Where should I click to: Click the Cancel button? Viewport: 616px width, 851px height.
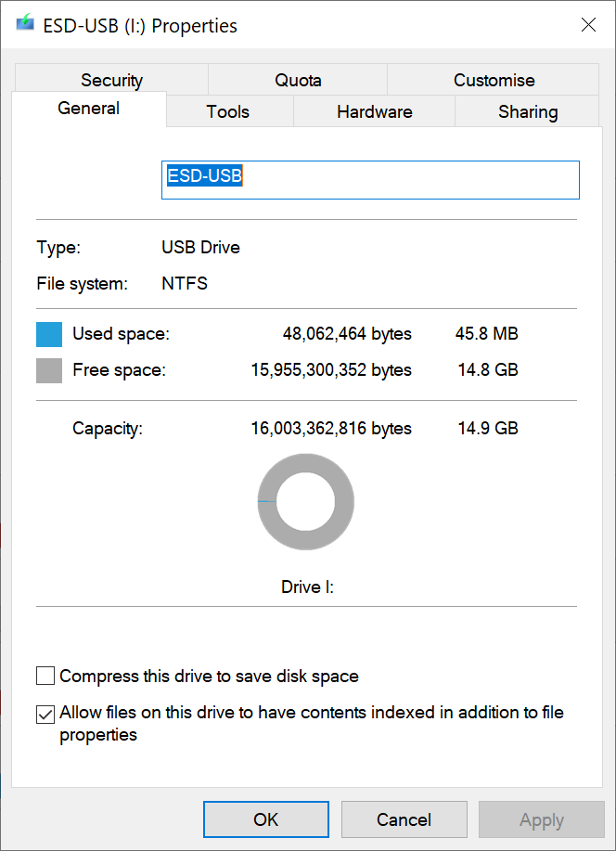(404, 819)
